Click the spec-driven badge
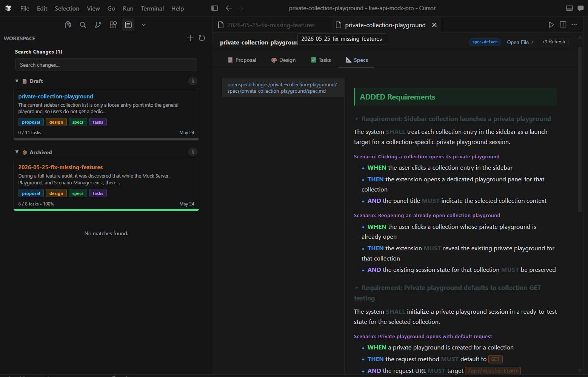This screenshot has height=377, width=588. point(485,42)
